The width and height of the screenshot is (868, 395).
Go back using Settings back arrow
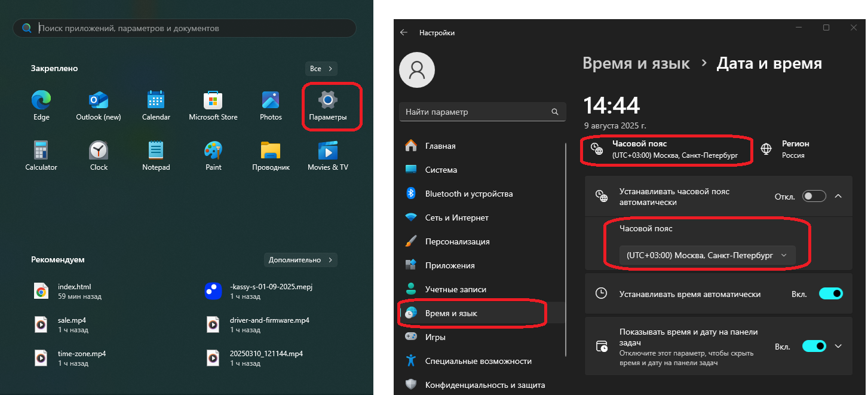[x=404, y=33]
